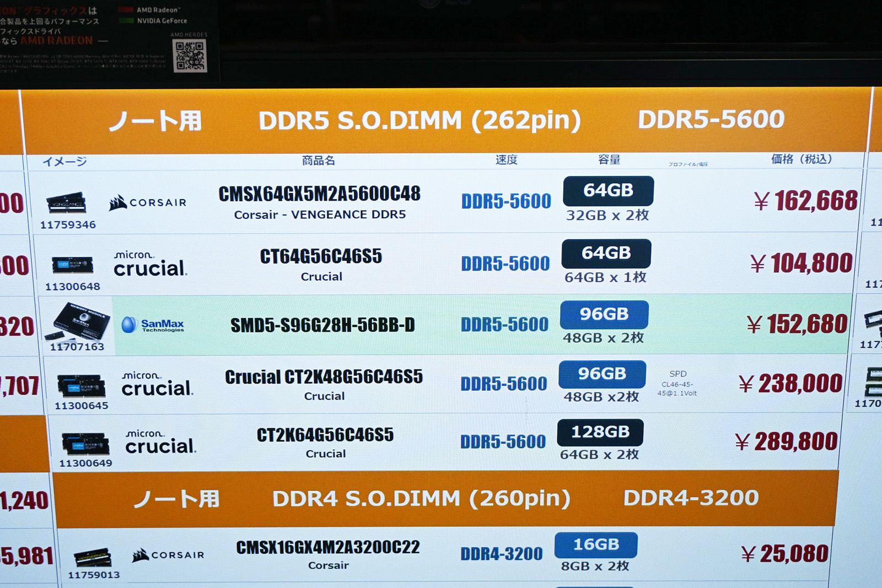Select the 96GB badge in SanMax row
This screenshot has width=882, height=588.
[x=604, y=314]
